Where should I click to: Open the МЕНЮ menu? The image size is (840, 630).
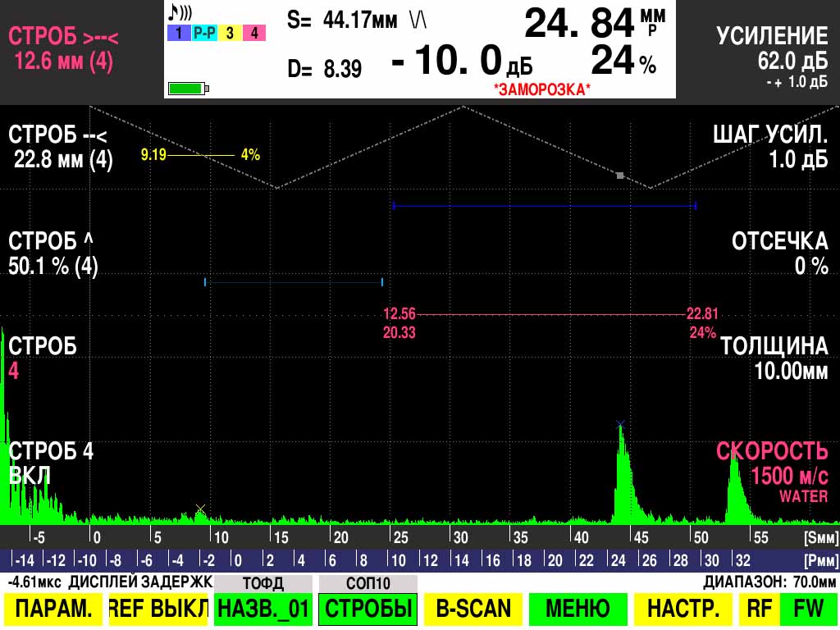577,609
